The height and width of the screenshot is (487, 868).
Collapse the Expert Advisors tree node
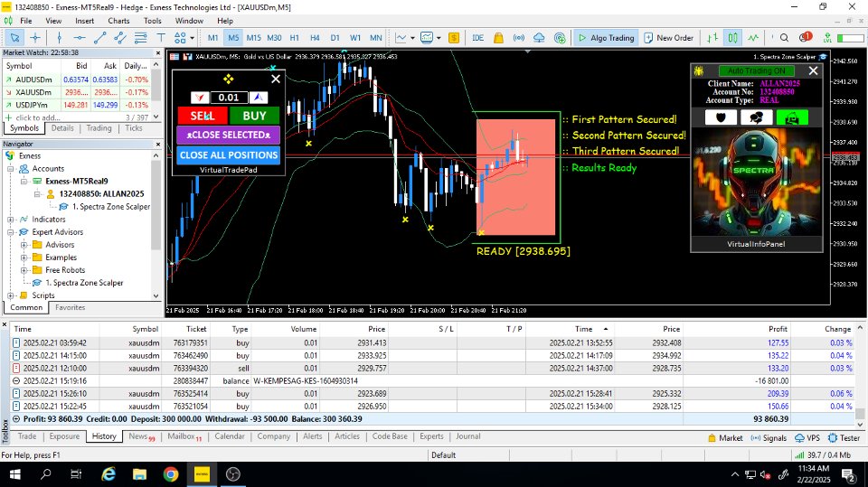[11, 232]
